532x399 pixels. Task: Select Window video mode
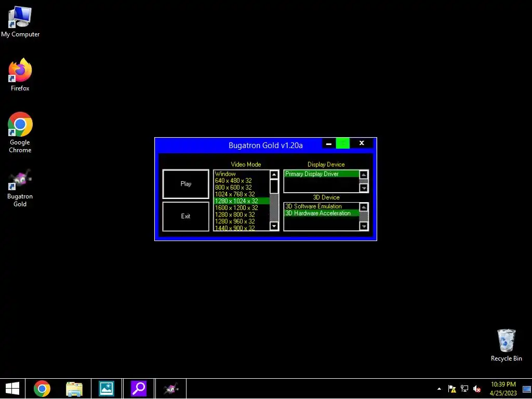pos(241,174)
